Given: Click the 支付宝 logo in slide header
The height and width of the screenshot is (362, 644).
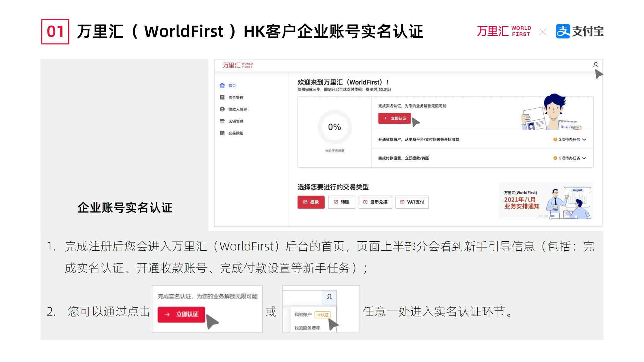Looking at the screenshot, I should coord(580,31).
